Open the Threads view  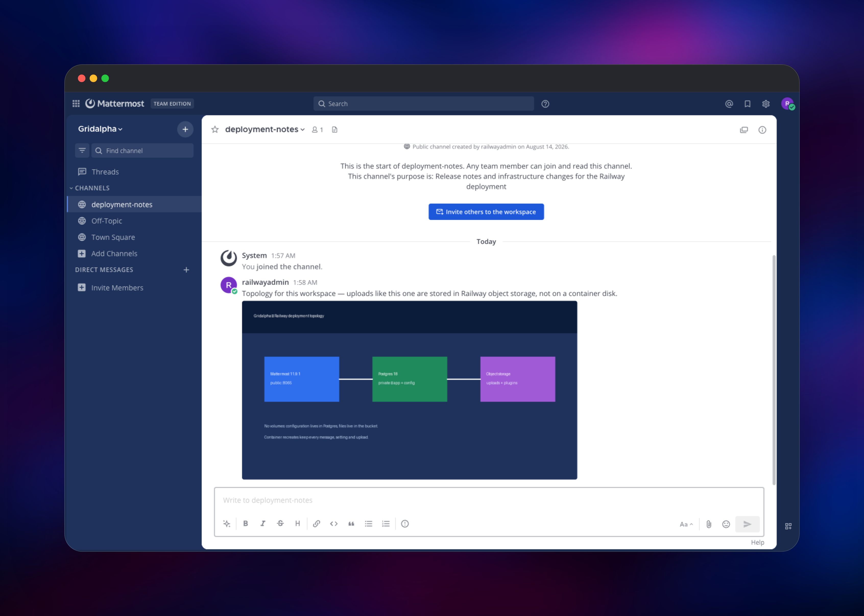(x=134, y=172)
